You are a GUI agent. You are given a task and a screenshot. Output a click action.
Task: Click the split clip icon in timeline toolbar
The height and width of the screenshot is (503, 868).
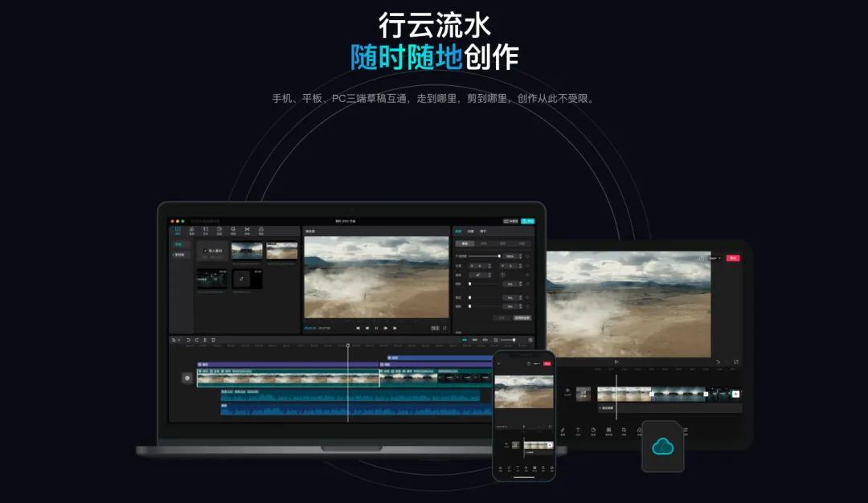click(x=206, y=339)
